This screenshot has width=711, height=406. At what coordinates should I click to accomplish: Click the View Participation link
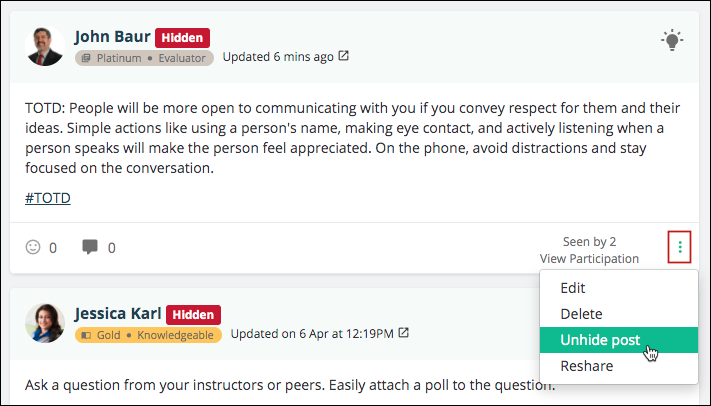(589, 259)
